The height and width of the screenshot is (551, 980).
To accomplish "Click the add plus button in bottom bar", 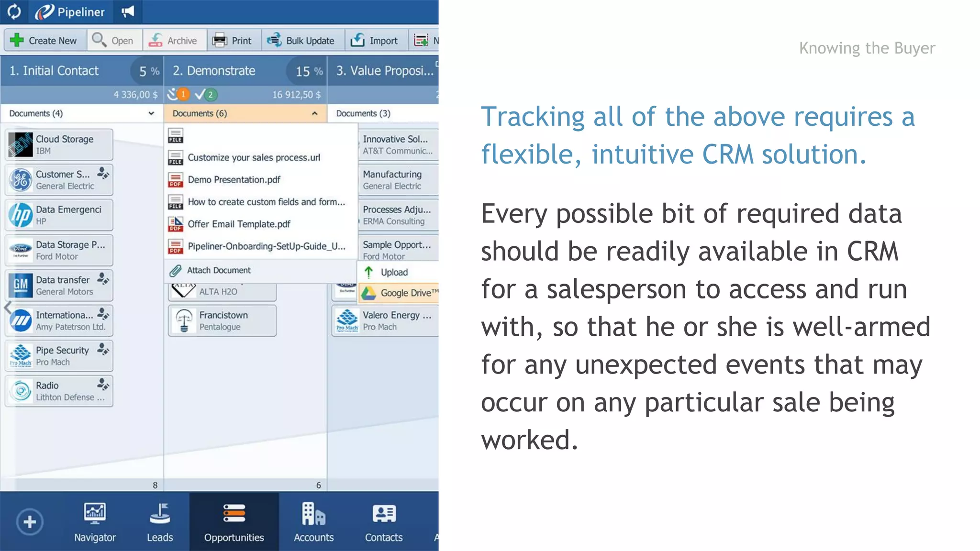I will 30,521.
